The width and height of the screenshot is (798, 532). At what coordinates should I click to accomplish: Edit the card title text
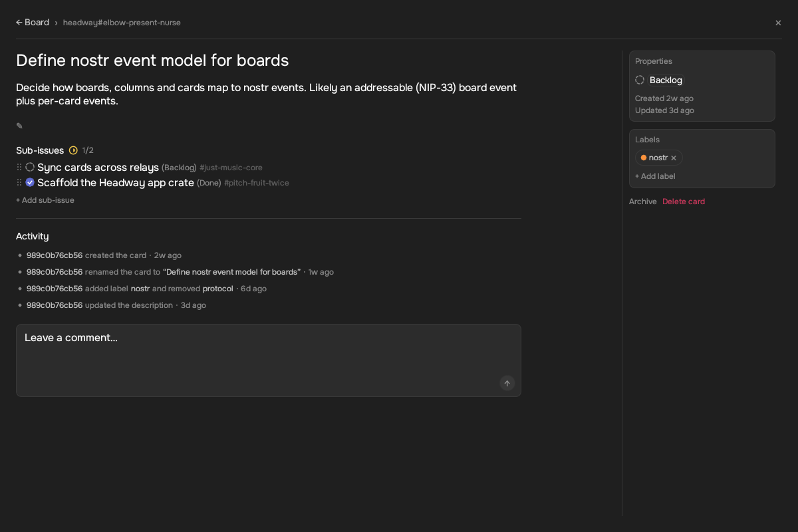pos(152,61)
